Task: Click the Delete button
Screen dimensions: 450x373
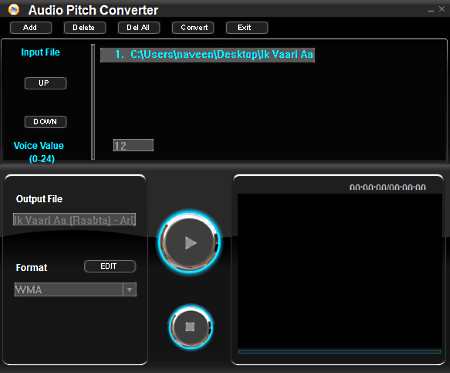Action: pyautogui.click(x=85, y=28)
